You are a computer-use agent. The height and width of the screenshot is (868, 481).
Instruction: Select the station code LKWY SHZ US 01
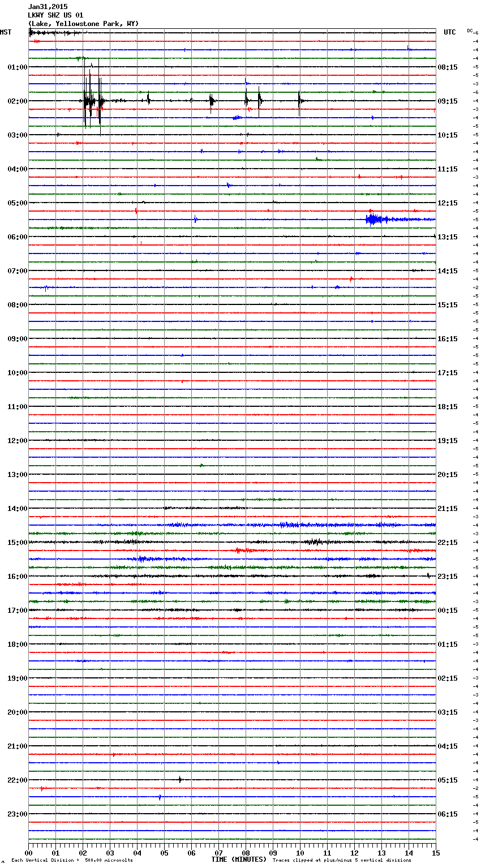pos(55,15)
